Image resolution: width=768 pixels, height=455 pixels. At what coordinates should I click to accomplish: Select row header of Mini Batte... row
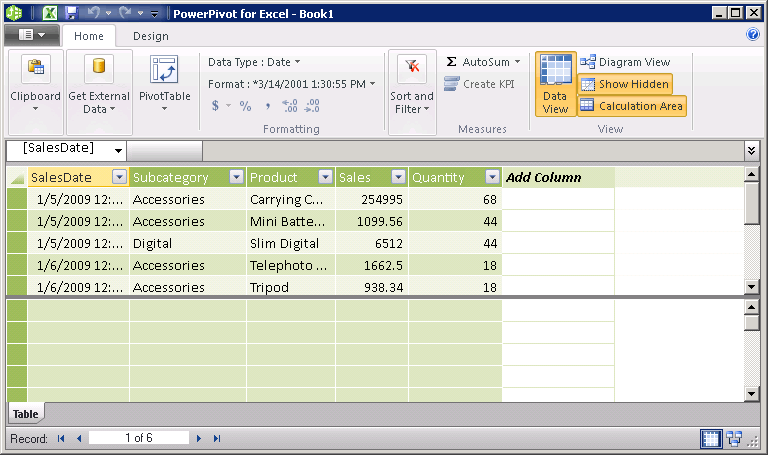click(17, 221)
